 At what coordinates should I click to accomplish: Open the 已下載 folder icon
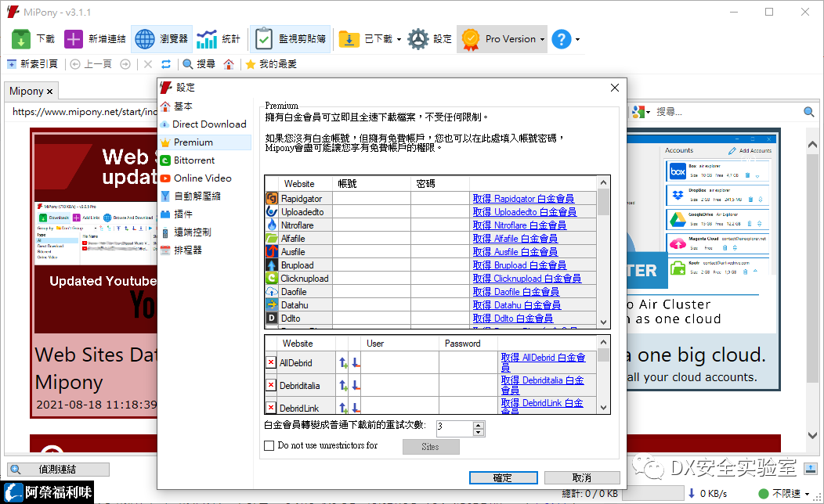349,39
